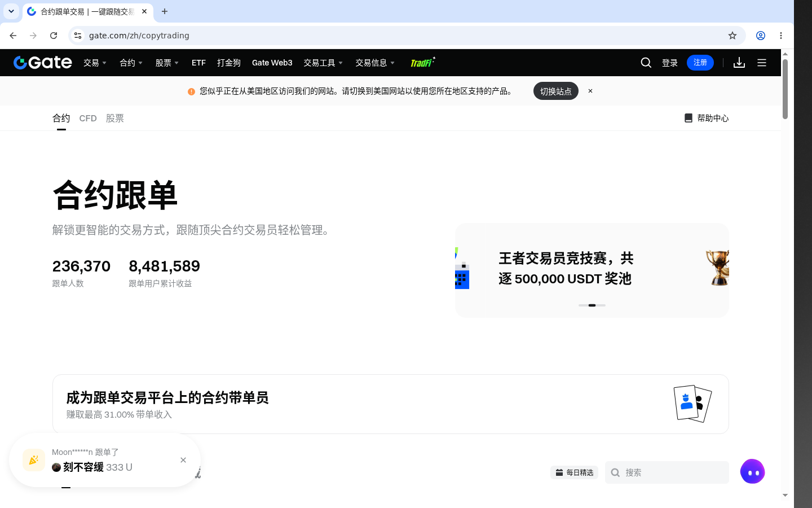
Task: Click the Gate logo
Action: (x=43, y=63)
